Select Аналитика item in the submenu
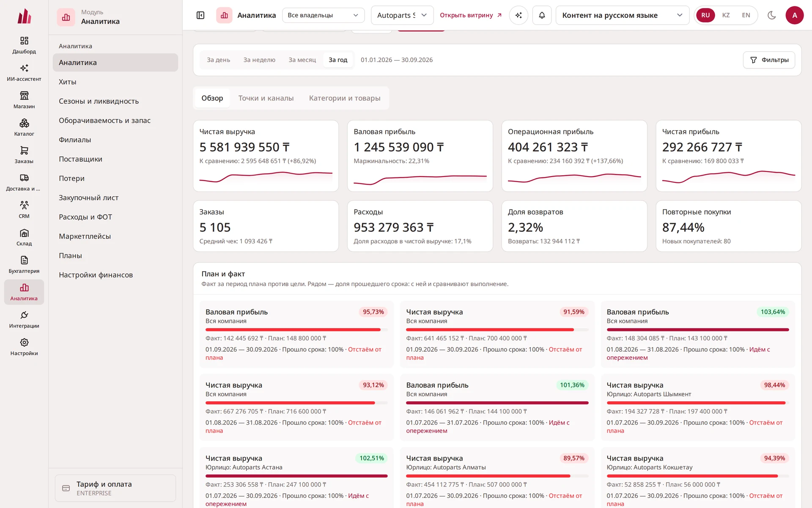The height and width of the screenshot is (508, 812). (x=115, y=63)
